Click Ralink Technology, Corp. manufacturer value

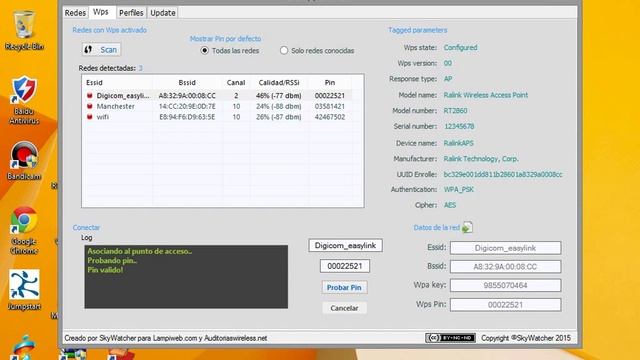click(x=481, y=159)
